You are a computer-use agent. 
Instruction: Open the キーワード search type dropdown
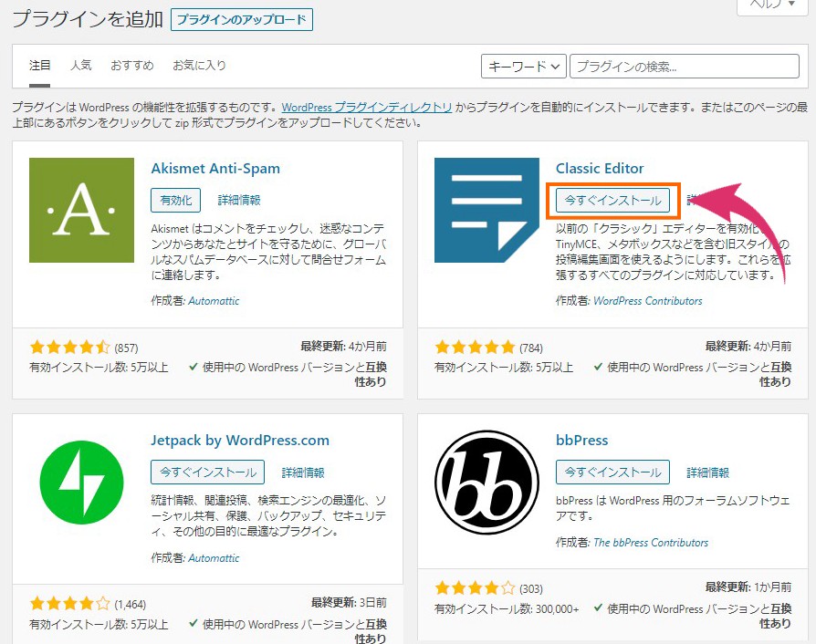524,67
